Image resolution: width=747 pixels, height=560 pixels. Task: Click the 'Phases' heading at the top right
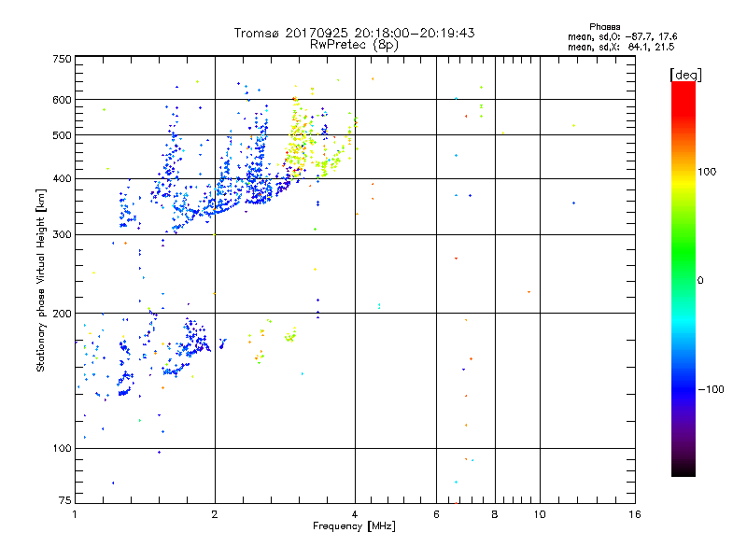[x=604, y=27]
